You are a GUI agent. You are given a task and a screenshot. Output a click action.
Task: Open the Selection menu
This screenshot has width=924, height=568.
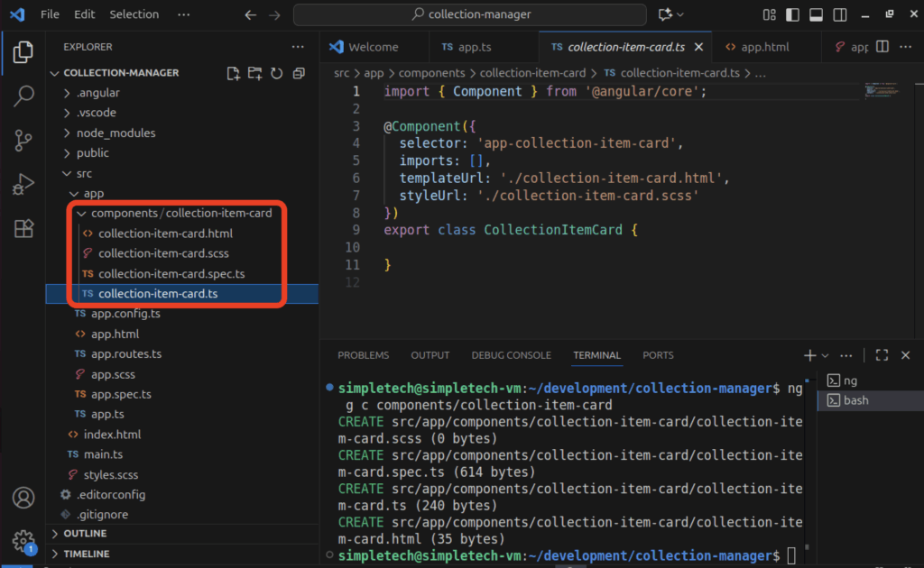tap(134, 14)
